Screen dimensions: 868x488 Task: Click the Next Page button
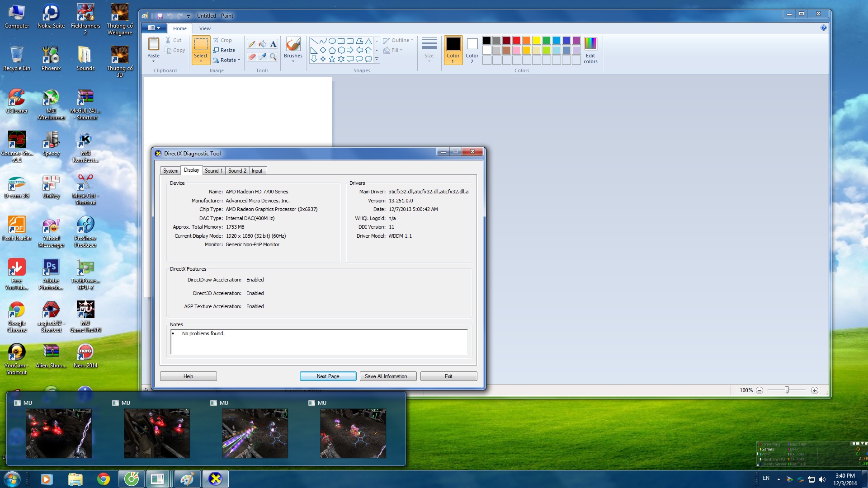pos(328,376)
